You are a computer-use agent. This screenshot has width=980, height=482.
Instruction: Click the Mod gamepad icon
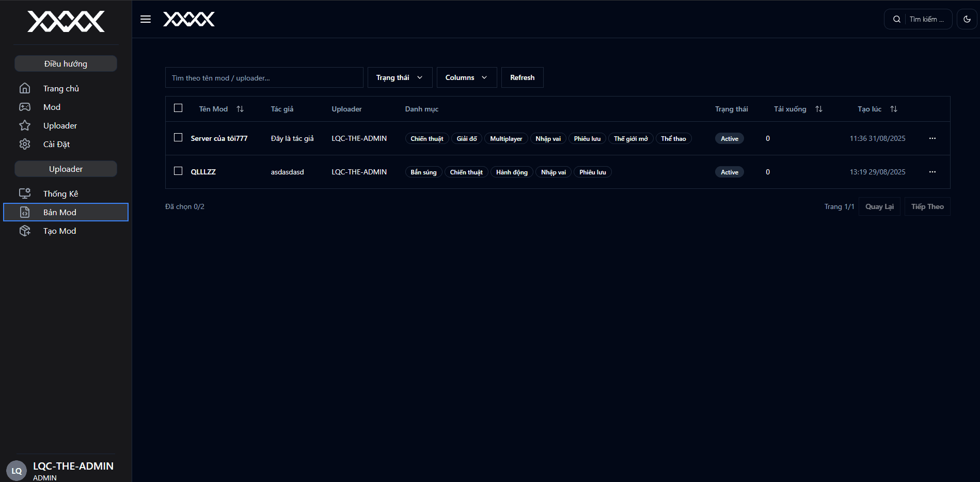pyautogui.click(x=25, y=107)
